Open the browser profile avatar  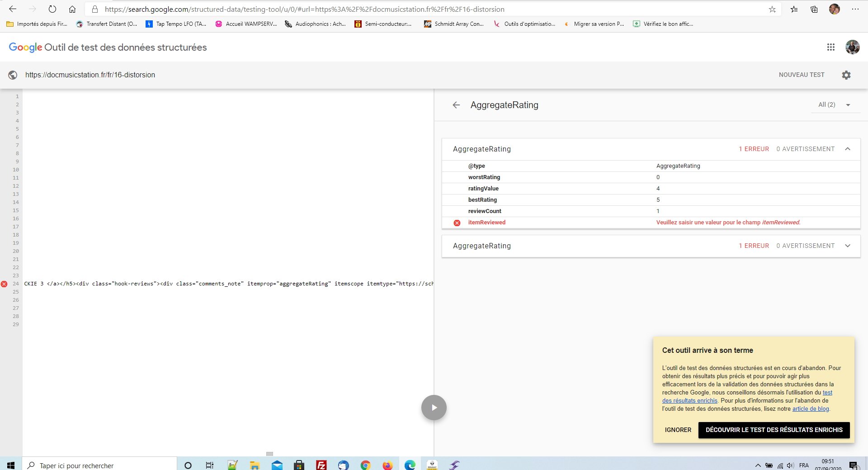pos(835,9)
